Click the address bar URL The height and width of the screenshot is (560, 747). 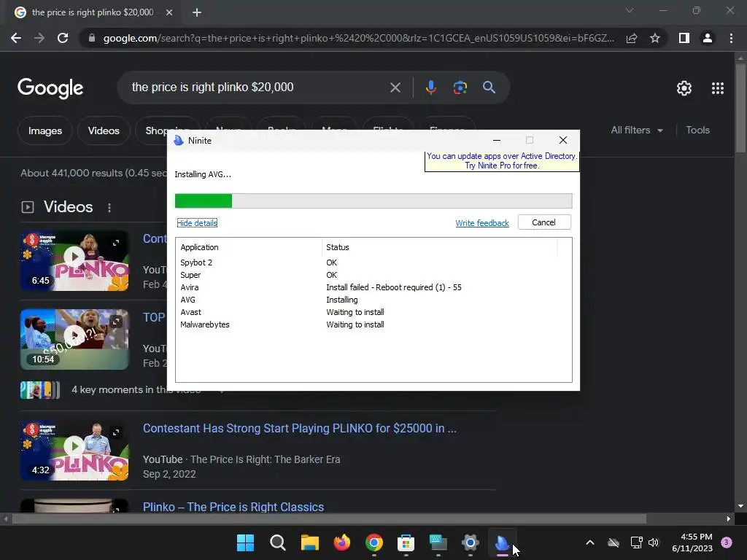pos(358,38)
